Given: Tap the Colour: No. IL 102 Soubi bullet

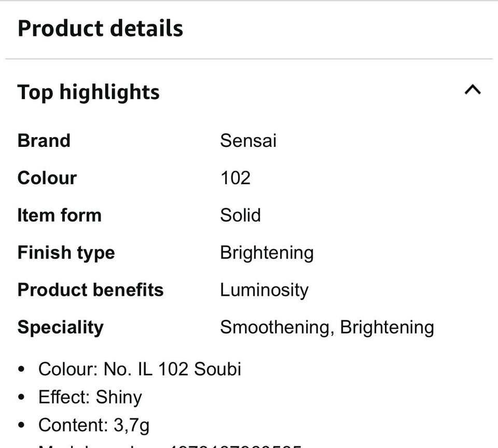Looking at the screenshot, I should (x=140, y=369).
